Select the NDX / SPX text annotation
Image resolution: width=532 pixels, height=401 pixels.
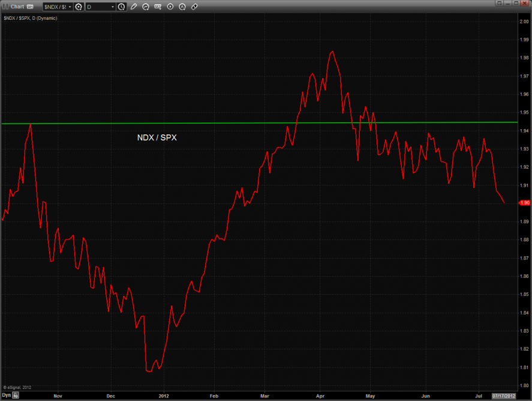pyautogui.click(x=157, y=137)
